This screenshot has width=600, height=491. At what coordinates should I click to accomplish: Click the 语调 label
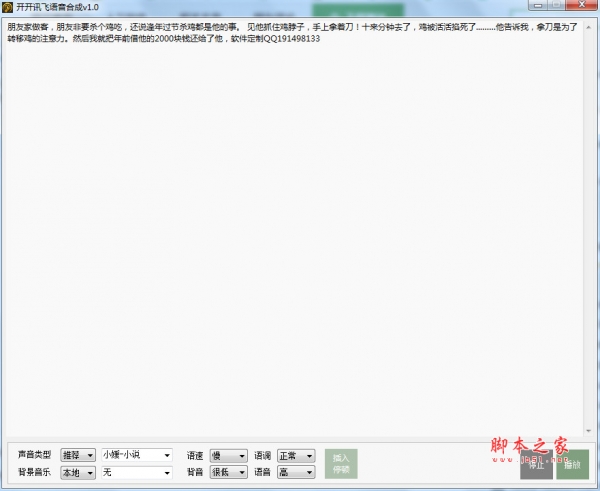(x=262, y=455)
